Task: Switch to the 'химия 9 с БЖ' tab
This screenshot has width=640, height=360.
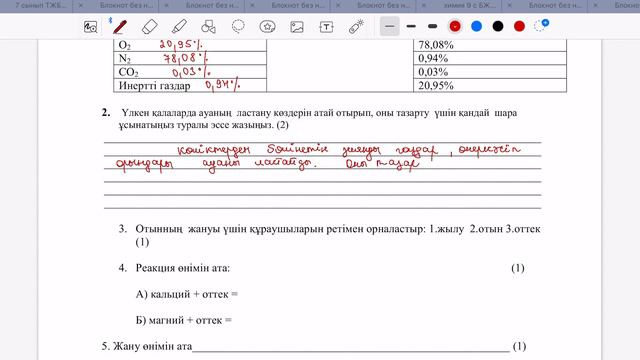Action: (469, 5)
